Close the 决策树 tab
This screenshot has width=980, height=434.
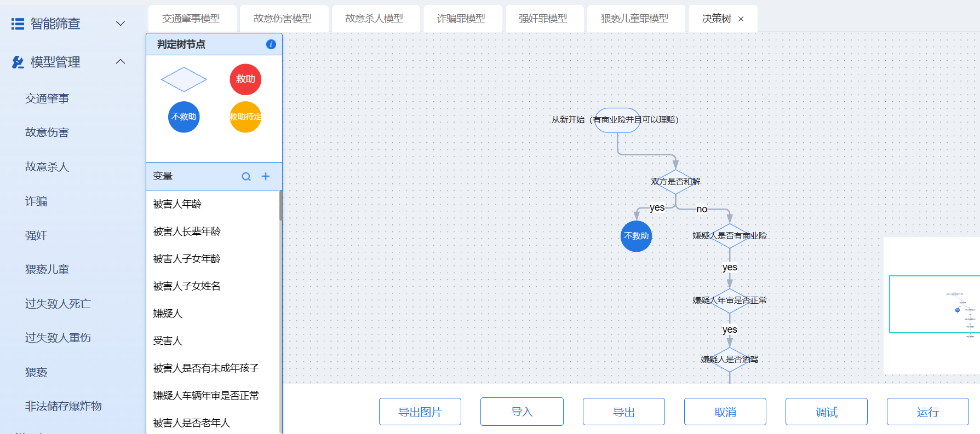[x=741, y=19]
